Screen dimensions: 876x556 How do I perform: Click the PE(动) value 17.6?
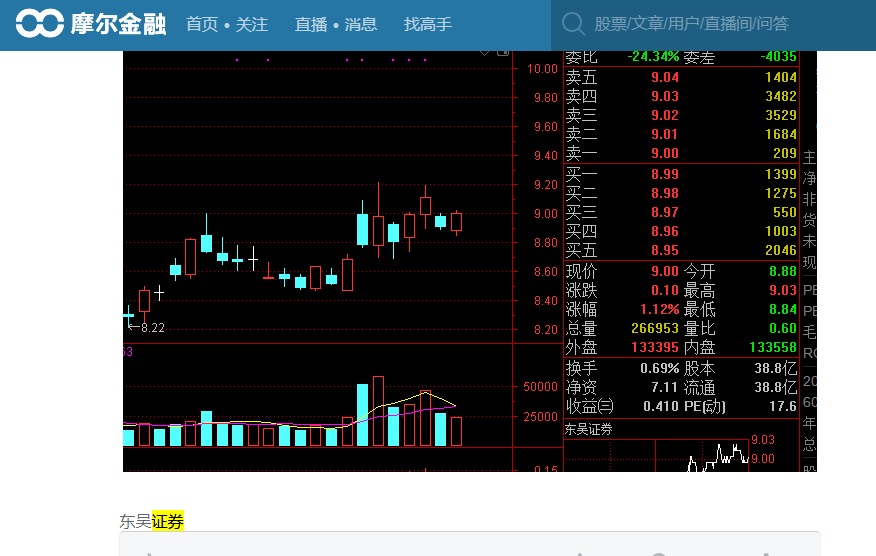click(x=783, y=406)
